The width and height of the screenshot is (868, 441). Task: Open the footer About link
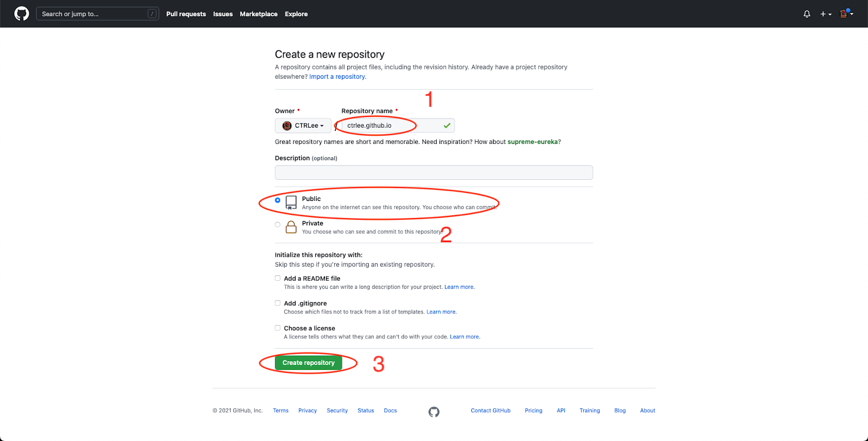coord(648,411)
